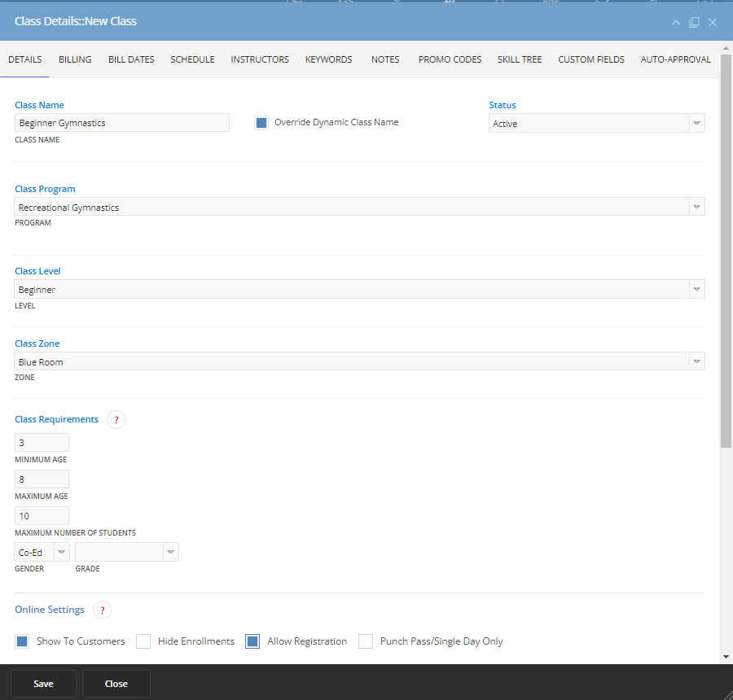Collapse the Class Details dialog
Screen dimensions: 733x700
pyautogui.click(x=675, y=22)
